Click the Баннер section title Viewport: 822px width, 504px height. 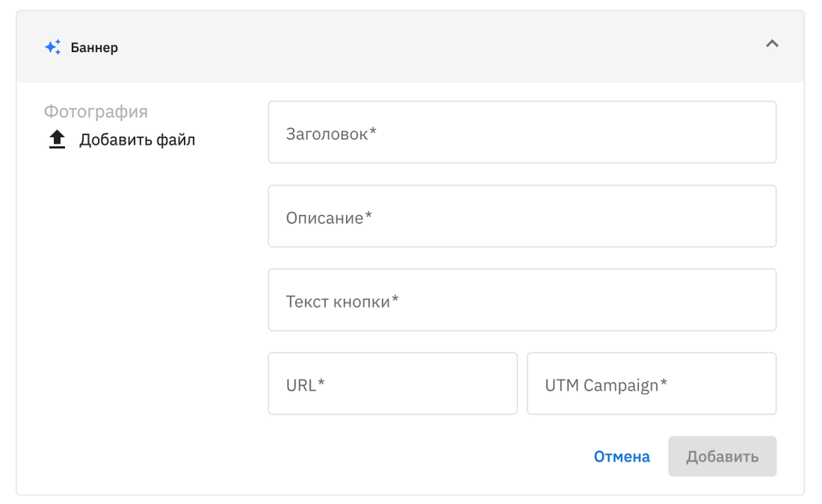click(x=94, y=47)
